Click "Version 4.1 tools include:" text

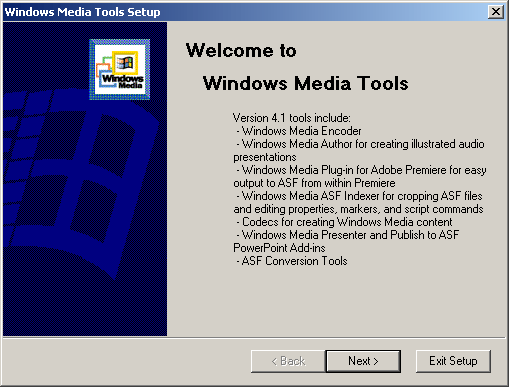point(292,118)
